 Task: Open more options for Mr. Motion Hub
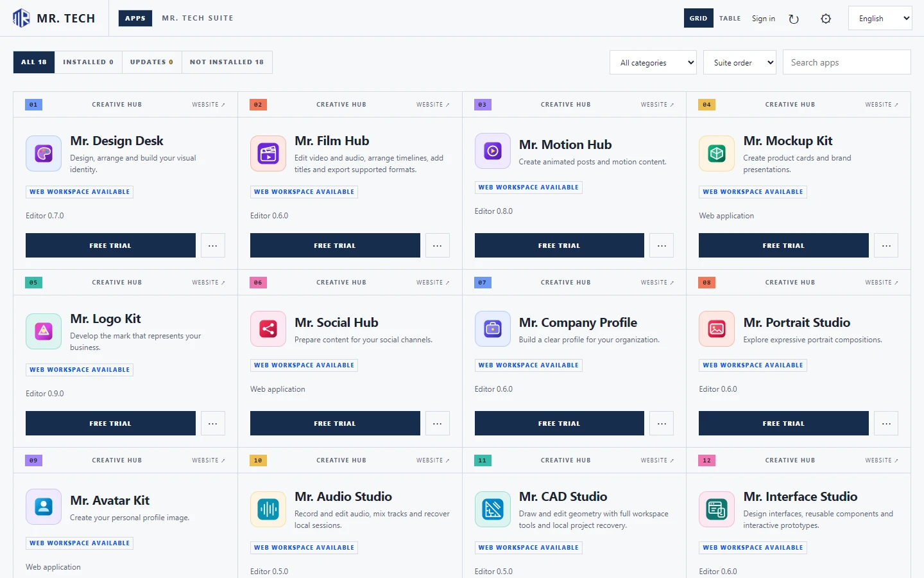click(x=662, y=245)
